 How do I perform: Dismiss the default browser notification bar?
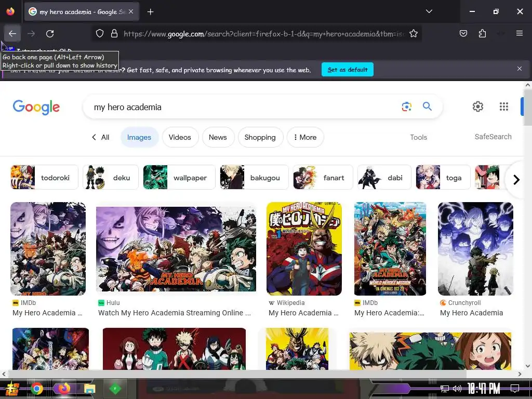(x=519, y=69)
